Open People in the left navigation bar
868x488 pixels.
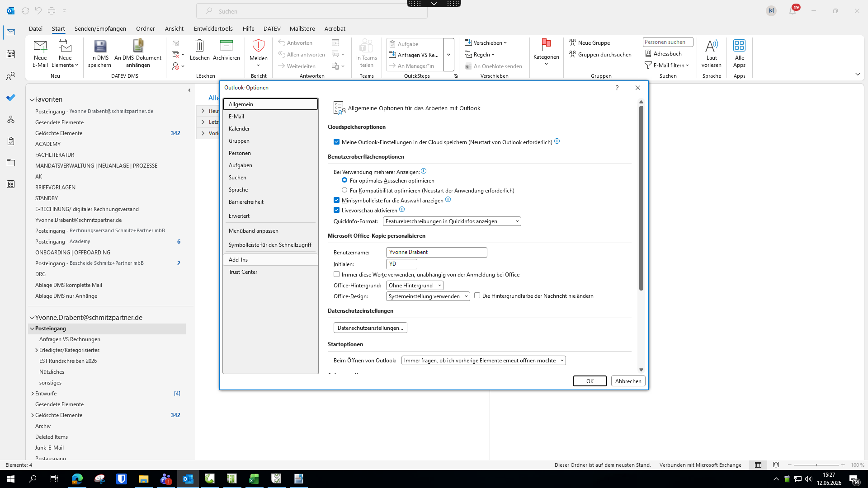click(x=11, y=76)
